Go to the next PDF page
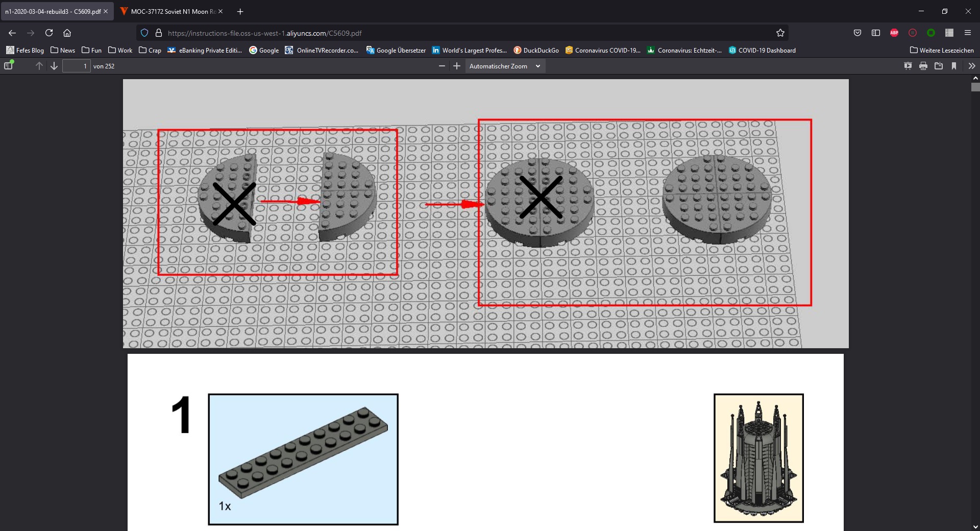Screen dimensions: 980x531 [x=54, y=66]
